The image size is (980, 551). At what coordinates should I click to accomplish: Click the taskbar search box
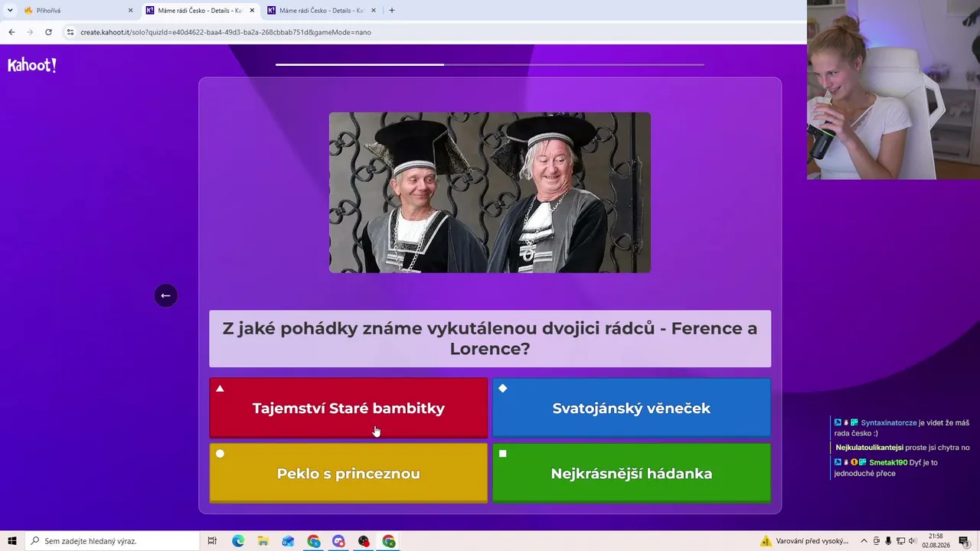112,541
